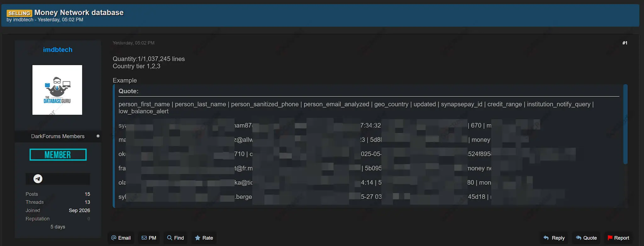Select the DarkForums Members group label
The height and width of the screenshot is (246, 644).
pos(58,136)
